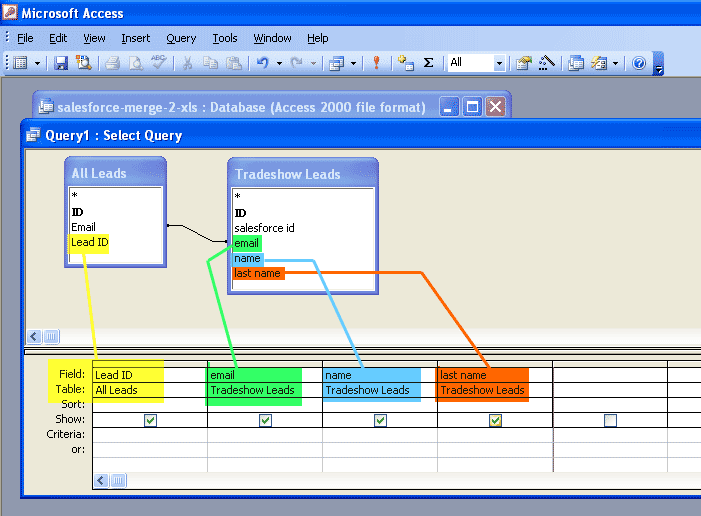Click the Undo arrow icon
The height and width of the screenshot is (516, 701).
(x=262, y=63)
